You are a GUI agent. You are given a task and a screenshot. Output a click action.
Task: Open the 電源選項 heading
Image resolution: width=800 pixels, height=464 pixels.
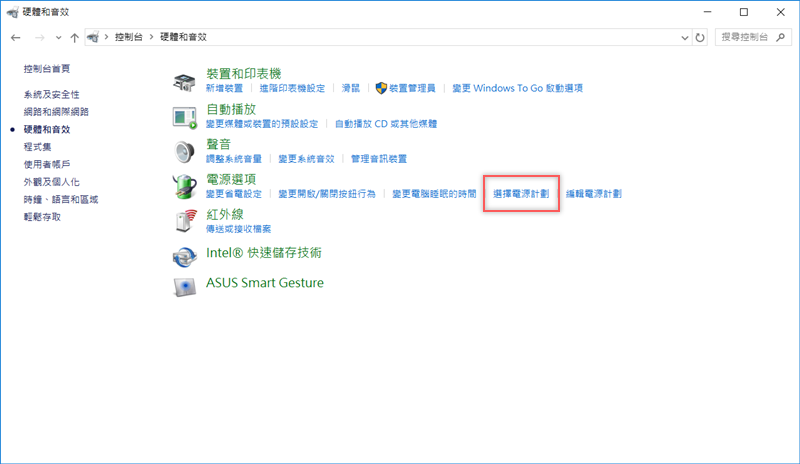[231, 179]
